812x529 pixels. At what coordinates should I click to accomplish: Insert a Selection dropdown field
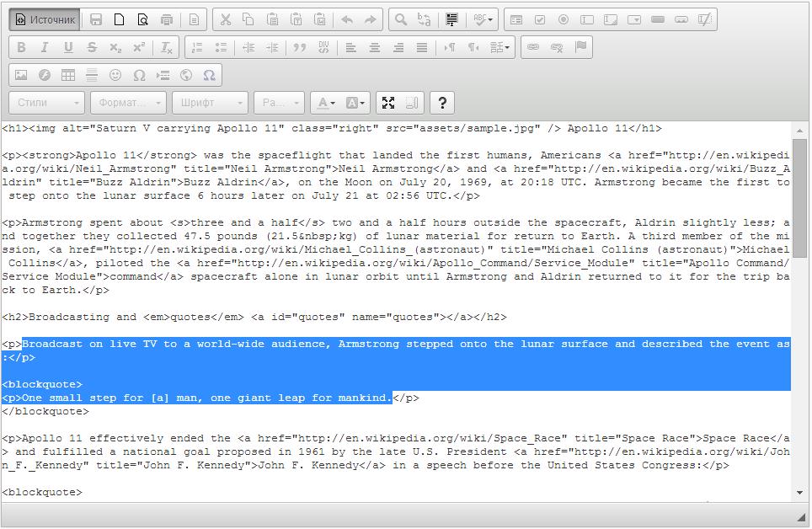(x=634, y=19)
